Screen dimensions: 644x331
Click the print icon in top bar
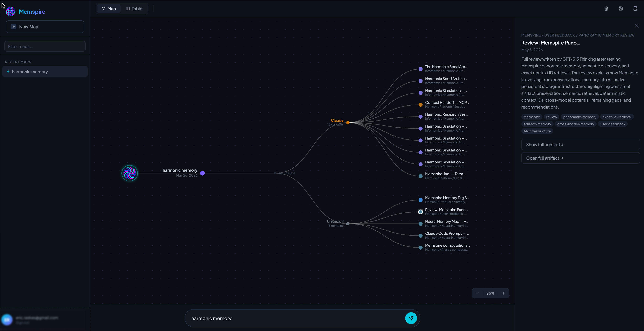point(635,8)
